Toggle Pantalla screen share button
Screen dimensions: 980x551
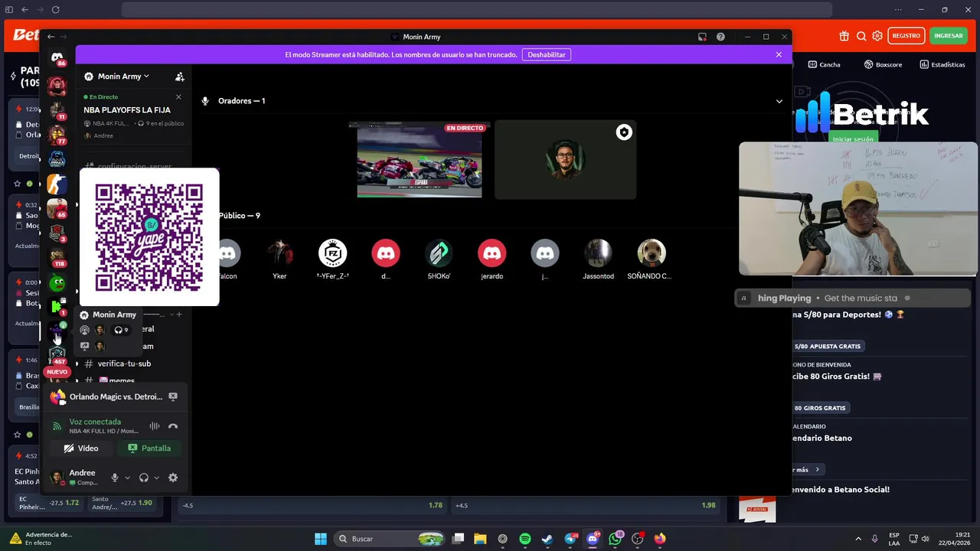[149, 448]
